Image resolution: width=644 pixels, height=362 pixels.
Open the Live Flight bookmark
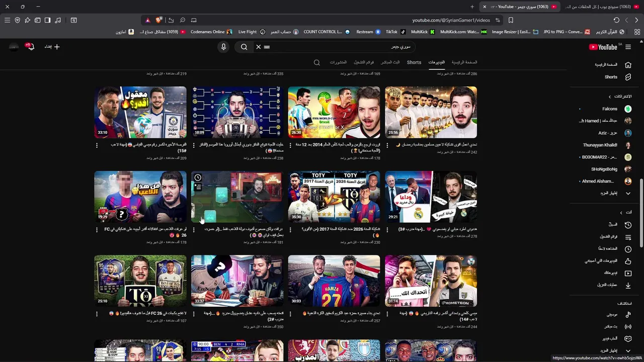coord(252,32)
